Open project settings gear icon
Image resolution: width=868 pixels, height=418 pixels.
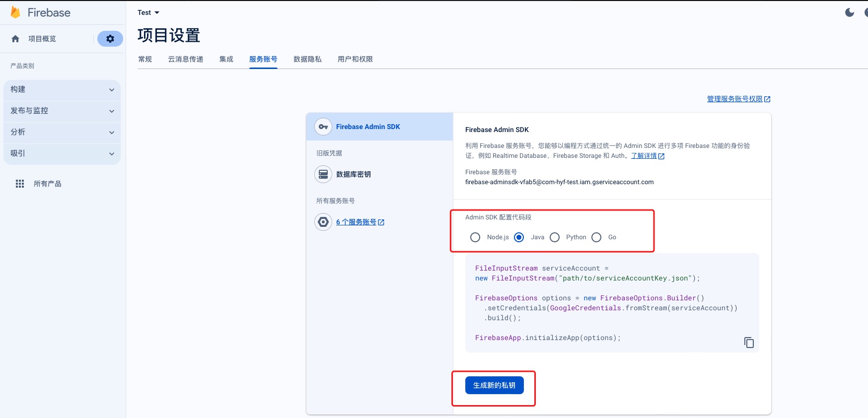click(110, 39)
